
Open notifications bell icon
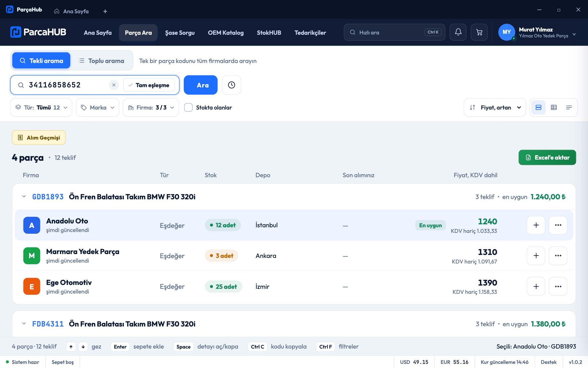pos(458,32)
